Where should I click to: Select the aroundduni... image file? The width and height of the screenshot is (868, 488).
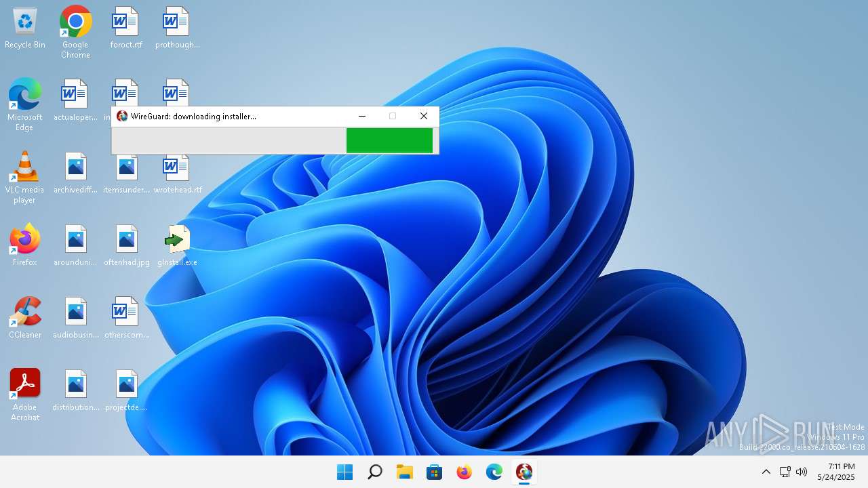75,245
